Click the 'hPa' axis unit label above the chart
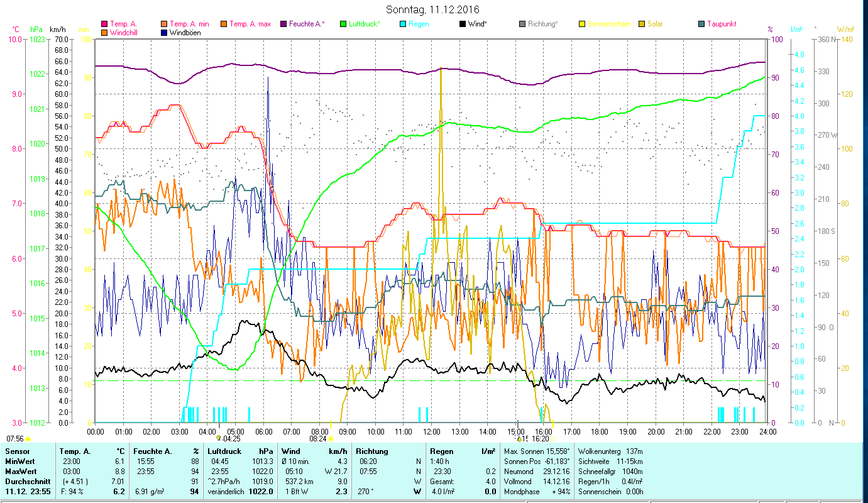 pyautogui.click(x=36, y=29)
